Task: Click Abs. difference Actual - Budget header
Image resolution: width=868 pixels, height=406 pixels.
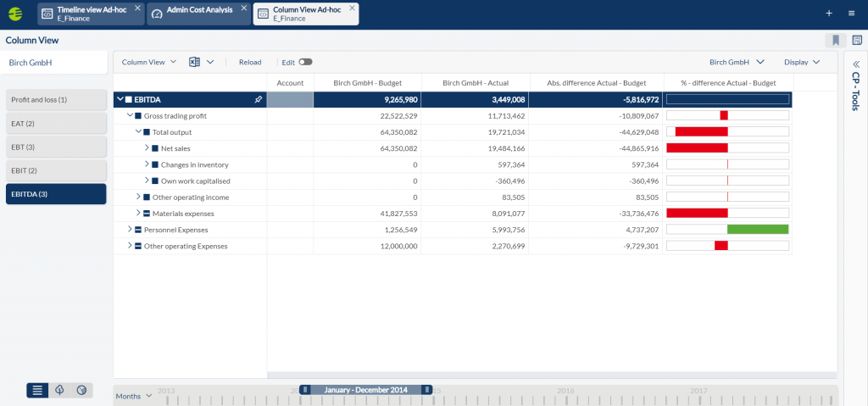Action: click(x=597, y=82)
